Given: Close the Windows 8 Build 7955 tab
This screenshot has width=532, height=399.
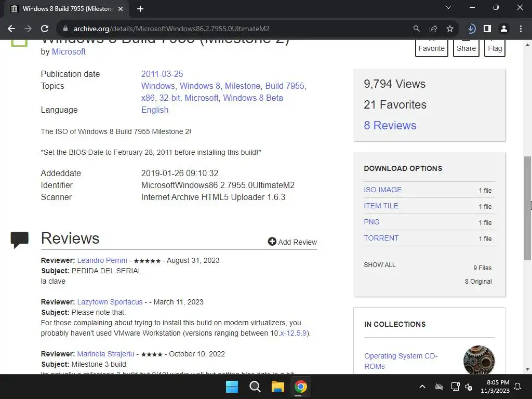Looking at the screenshot, I should point(121,9).
